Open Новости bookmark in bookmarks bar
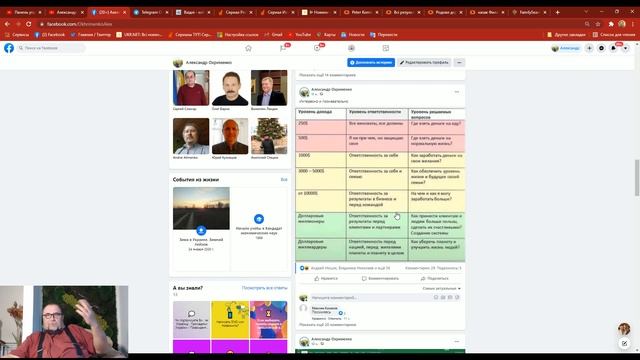Viewport: 640px width, 360px height. 353,35
